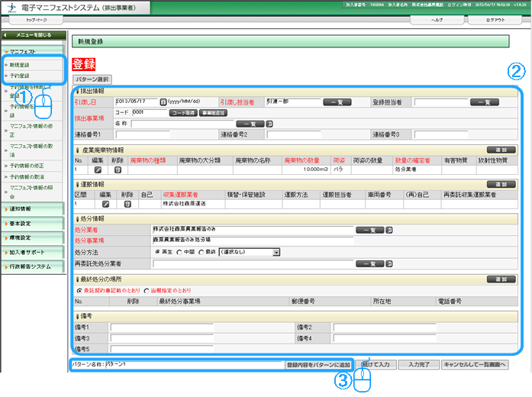Expand the 基本設定 menu section
Viewport: 532px width, 397px height.
pyautogui.click(x=33, y=224)
